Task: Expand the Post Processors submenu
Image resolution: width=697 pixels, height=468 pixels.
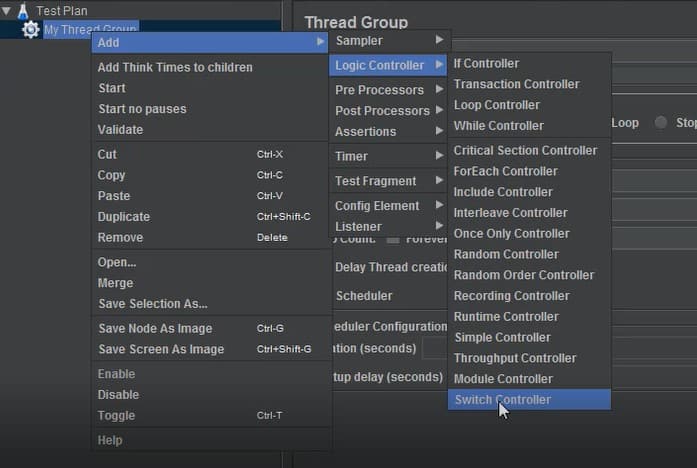Action: tap(388, 111)
